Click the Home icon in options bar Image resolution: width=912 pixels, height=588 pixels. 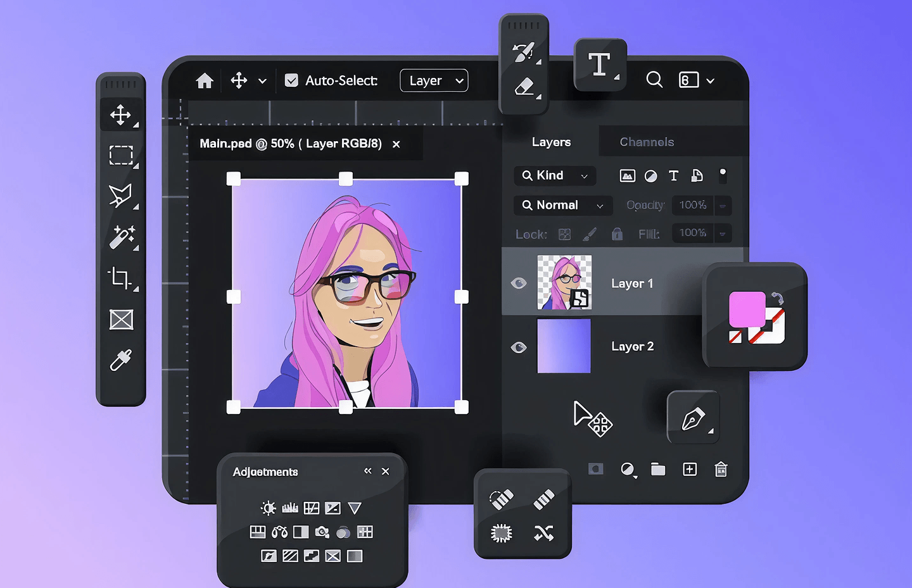pyautogui.click(x=205, y=80)
